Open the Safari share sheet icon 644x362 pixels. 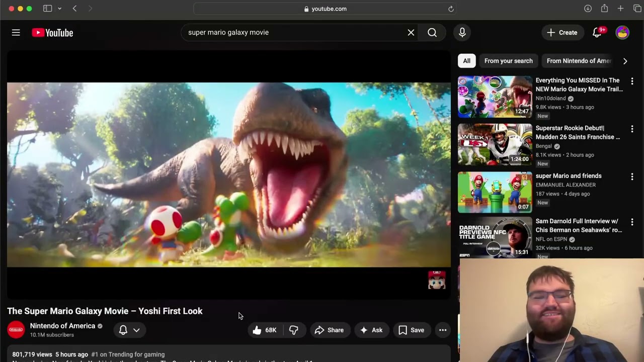tap(604, 9)
